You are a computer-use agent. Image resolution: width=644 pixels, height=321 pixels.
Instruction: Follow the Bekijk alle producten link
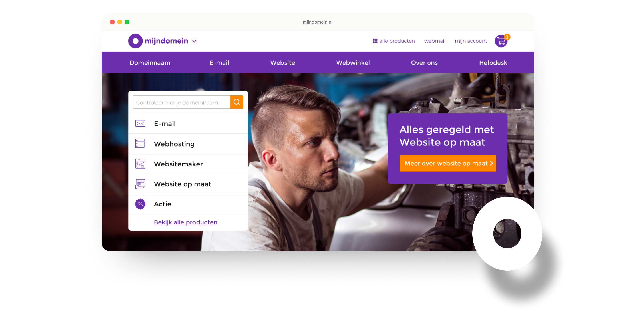click(x=185, y=222)
